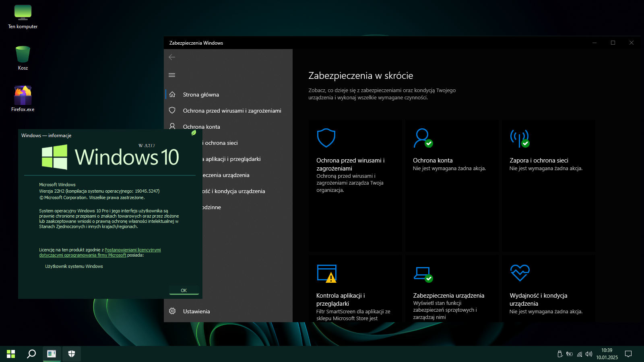
Task: Open the Kontrola aplikacji i przeglądarki warning icon
Action: tap(326, 274)
